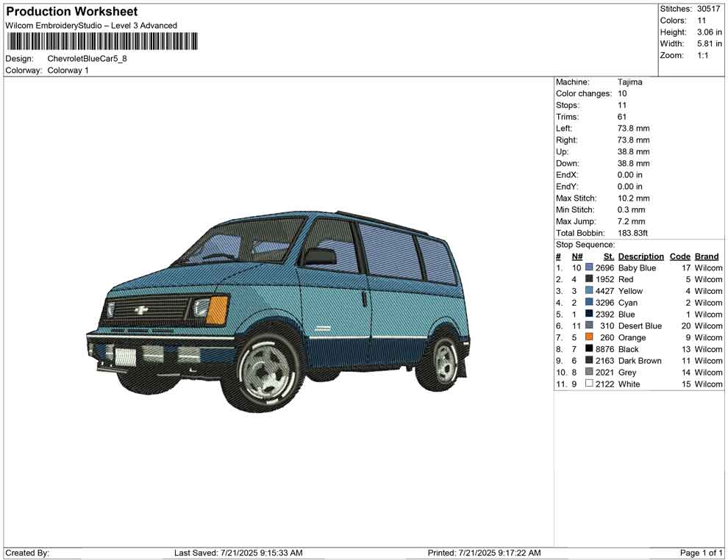The height and width of the screenshot is (560, 728).
Task: Click the Baby Blue color swatch
Action: (x=589, y=268)
